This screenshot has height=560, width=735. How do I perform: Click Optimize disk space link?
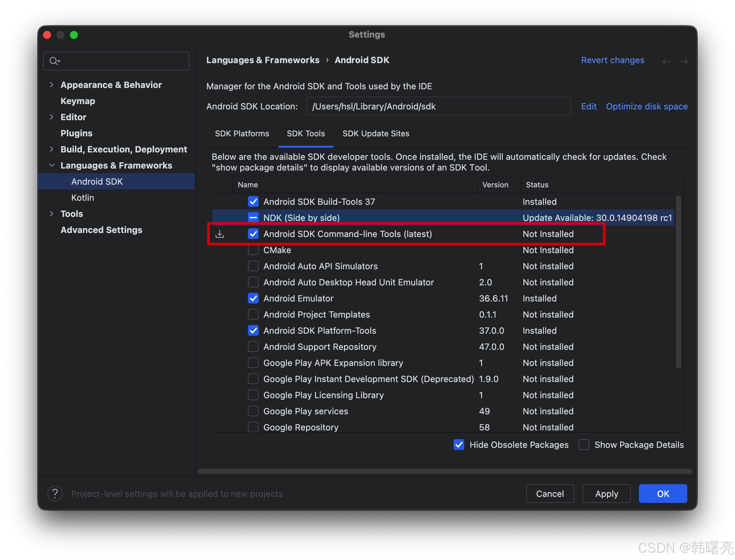click(x=647, y=106)
